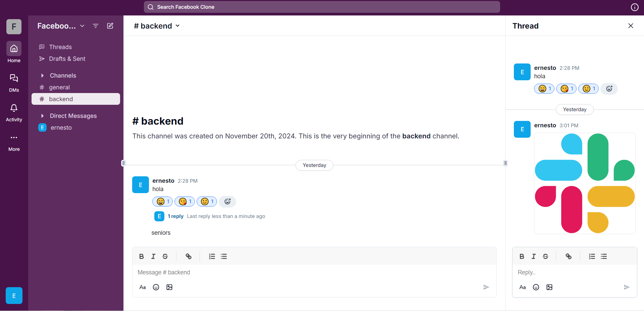Collapse the Channels section

[42, 76]
